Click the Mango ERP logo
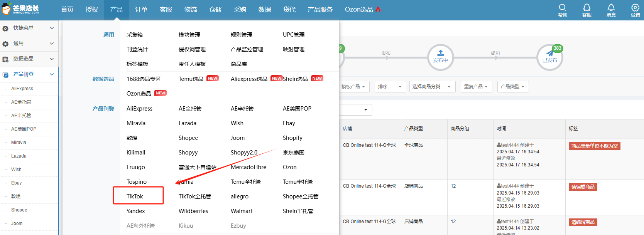Viewport: 644px width, 235px height. pos(21,9)
